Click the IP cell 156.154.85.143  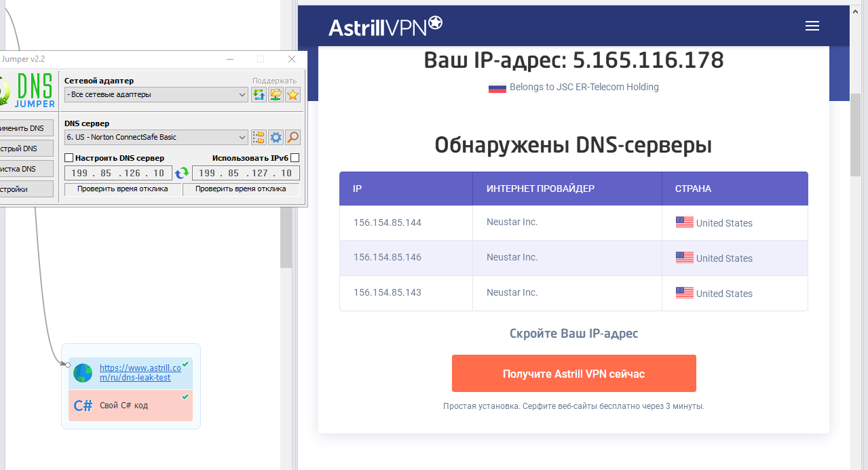tap(388, 293)
